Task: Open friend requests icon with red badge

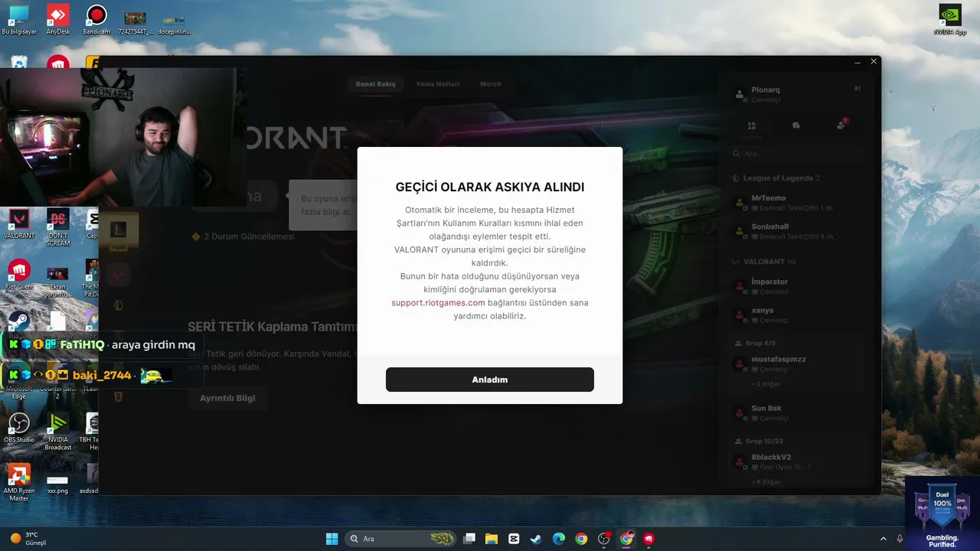Action: pyautogui.click(x=842, y=125)
